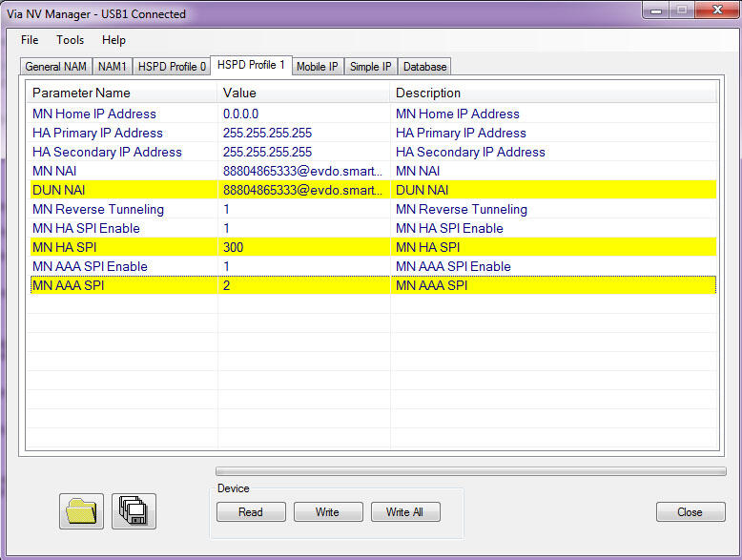The height and width of the screenshot is (560, 742).
Task: Open the Help menu
Action: click(113, 40)
